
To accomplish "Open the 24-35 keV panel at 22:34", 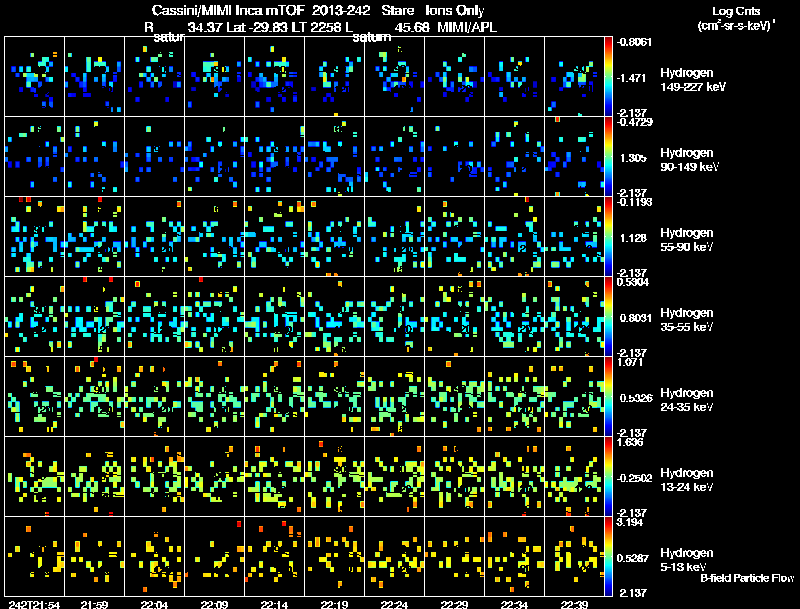I will 514,397.
